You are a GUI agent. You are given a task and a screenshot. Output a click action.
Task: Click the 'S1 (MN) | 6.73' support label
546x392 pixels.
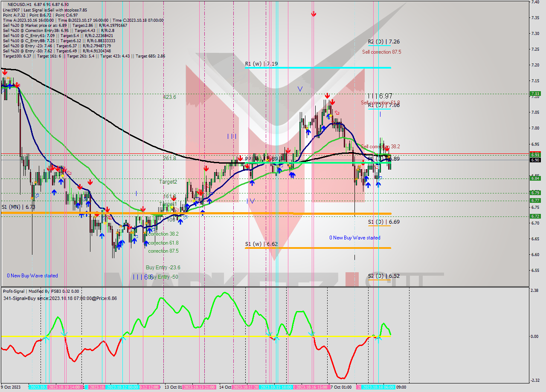(18, 207)
